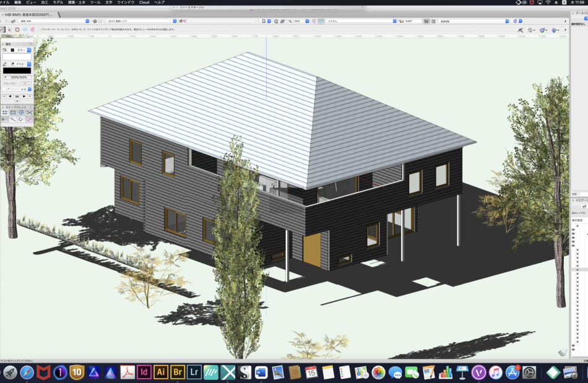Open Adobe InDesign from the dock
Viewport: 588px width, 383px height.
coord(144,372)
